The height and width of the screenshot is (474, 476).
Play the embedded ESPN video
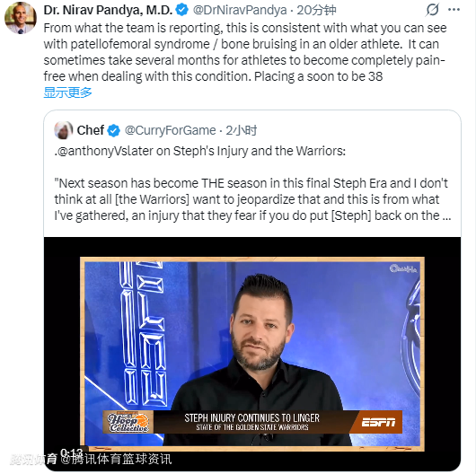(x=252, y=354)
